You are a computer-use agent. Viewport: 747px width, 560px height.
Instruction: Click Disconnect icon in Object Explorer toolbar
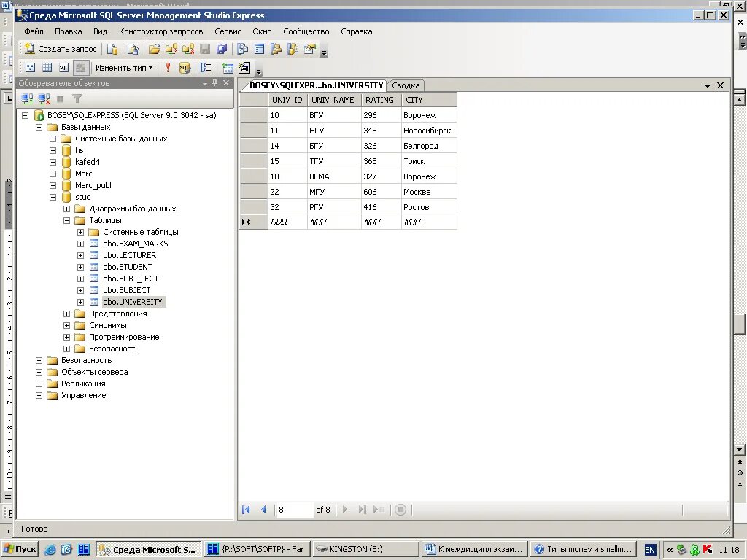[44, 98]
